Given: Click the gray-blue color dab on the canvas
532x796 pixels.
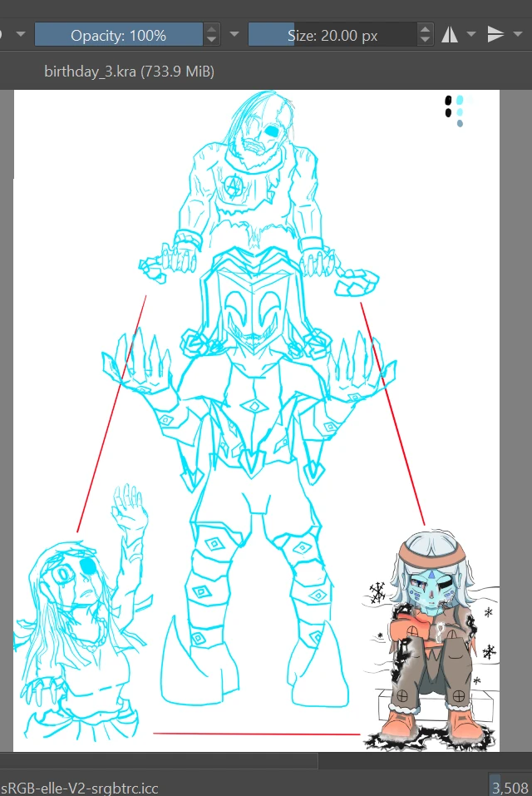Looking at the screenshot, I should click(x=460, y=124).
